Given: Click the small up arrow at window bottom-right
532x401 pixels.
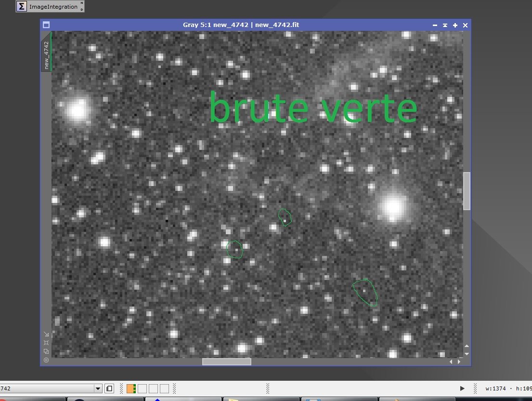Looking at the screenshot, I should [x=467, y=346].
